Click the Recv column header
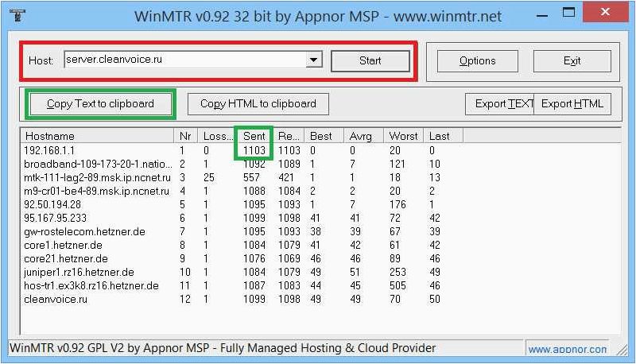 pyautogui.click(x=289, y=136)
